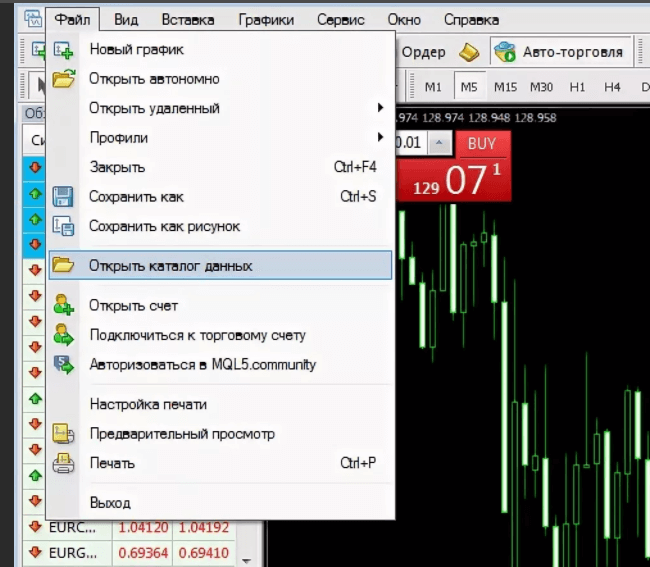
Task: Click the Сохранить как рисунок icon
Action: (63, 226)
